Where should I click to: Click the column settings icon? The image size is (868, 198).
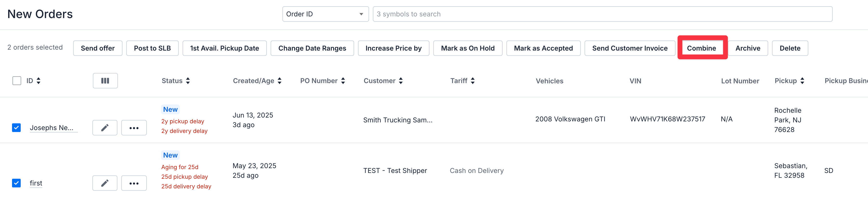click(x=105, y=81)
